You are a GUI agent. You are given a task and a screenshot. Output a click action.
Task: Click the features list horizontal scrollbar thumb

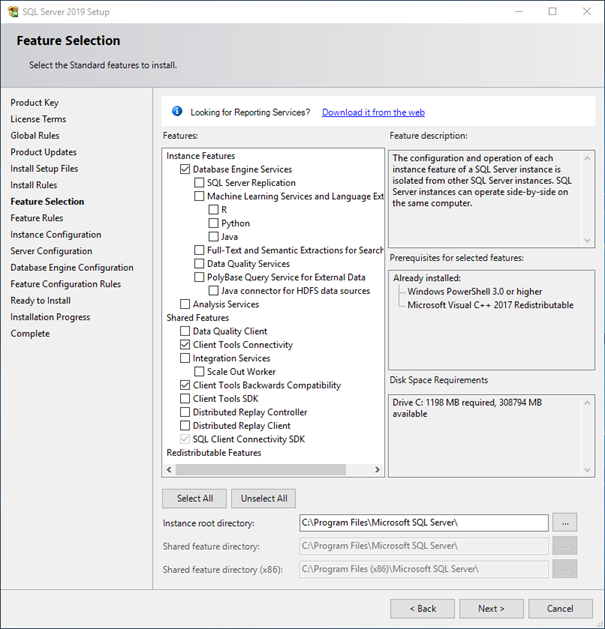261,469
